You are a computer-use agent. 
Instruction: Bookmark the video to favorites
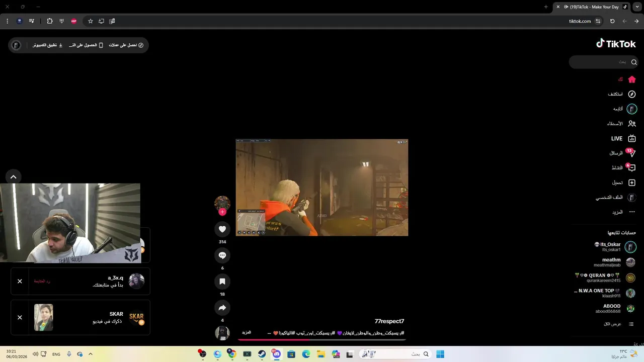click(222, 282)
